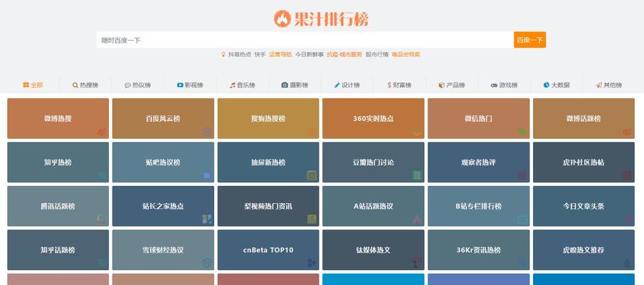Open the 大数据 tab
644x285 pixels.
point(556,85)
